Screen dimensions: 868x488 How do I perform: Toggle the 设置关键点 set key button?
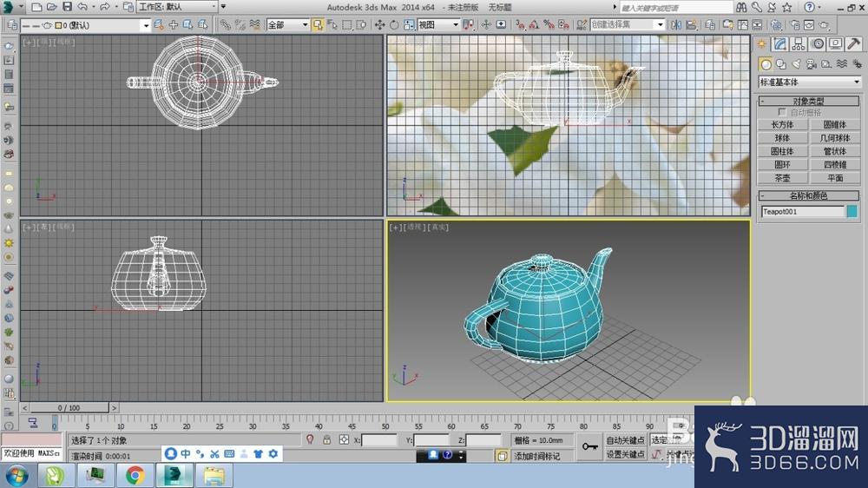tap(626, 454)
